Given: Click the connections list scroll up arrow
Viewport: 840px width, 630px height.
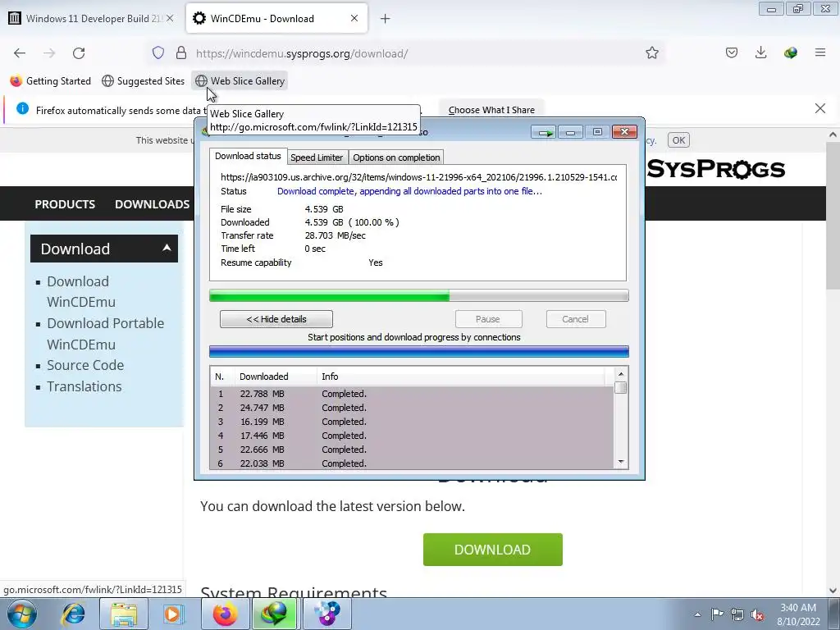Looking at the screenshot, I should pos(621,374).
